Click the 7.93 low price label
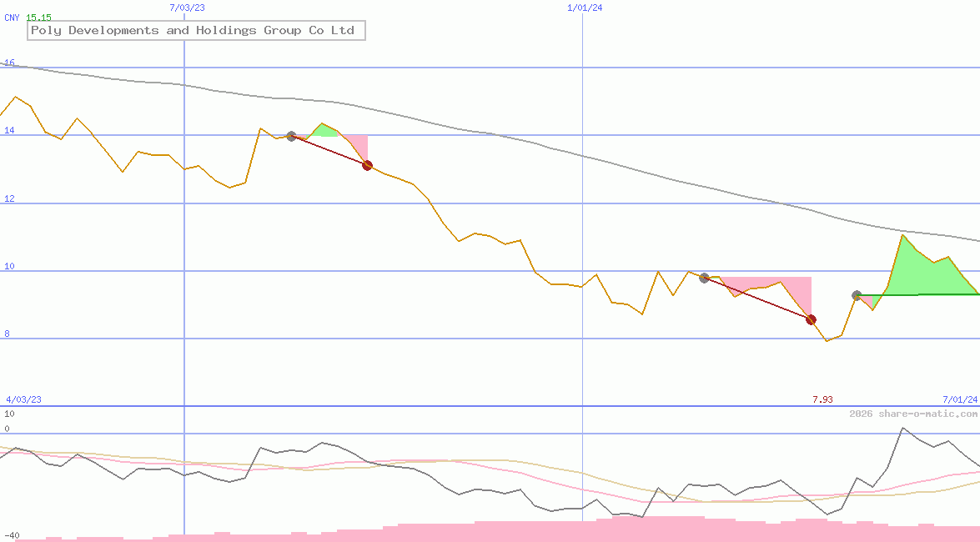The height and width of the screenshot is (542, 980). (822, 399)
